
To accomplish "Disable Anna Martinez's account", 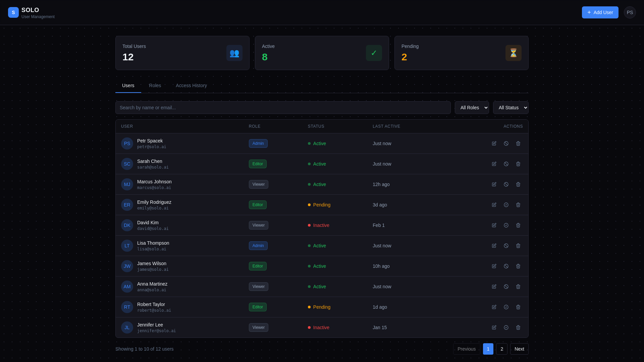I will pos(506,287).
